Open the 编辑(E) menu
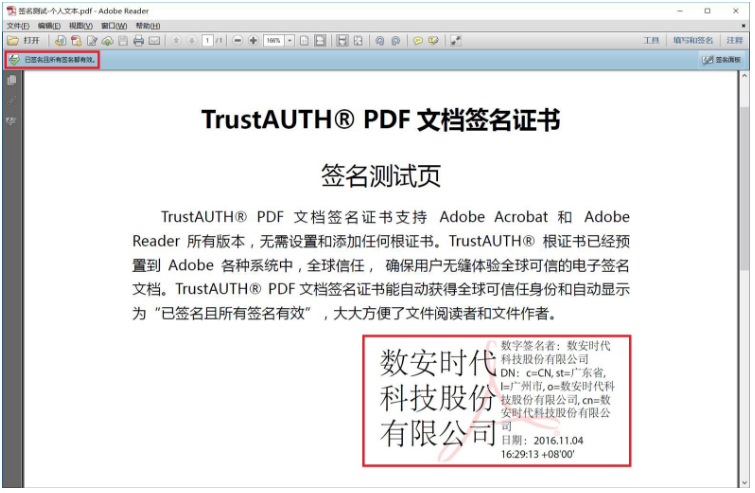 [x=49, y=26]
